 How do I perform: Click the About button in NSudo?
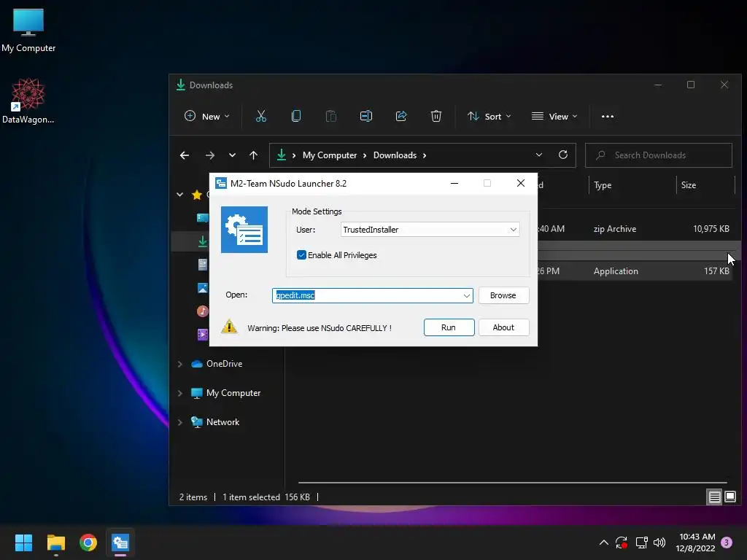pyautogui.click(x=503, y=327)
